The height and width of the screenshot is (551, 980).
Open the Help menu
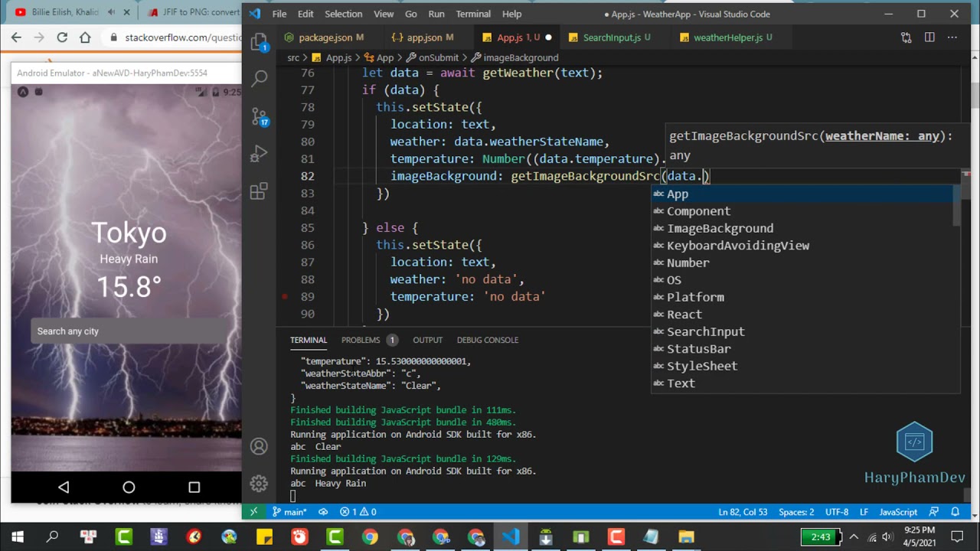(511, 14)
